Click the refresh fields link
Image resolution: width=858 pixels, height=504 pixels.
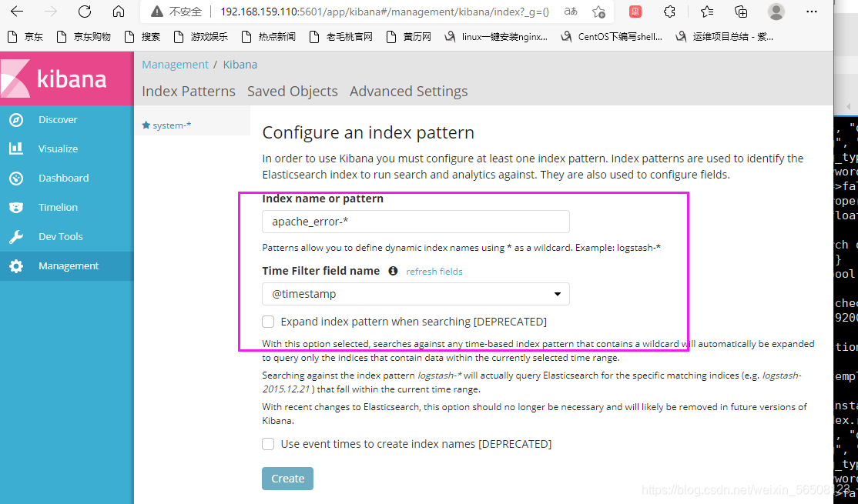coord(434,272)
